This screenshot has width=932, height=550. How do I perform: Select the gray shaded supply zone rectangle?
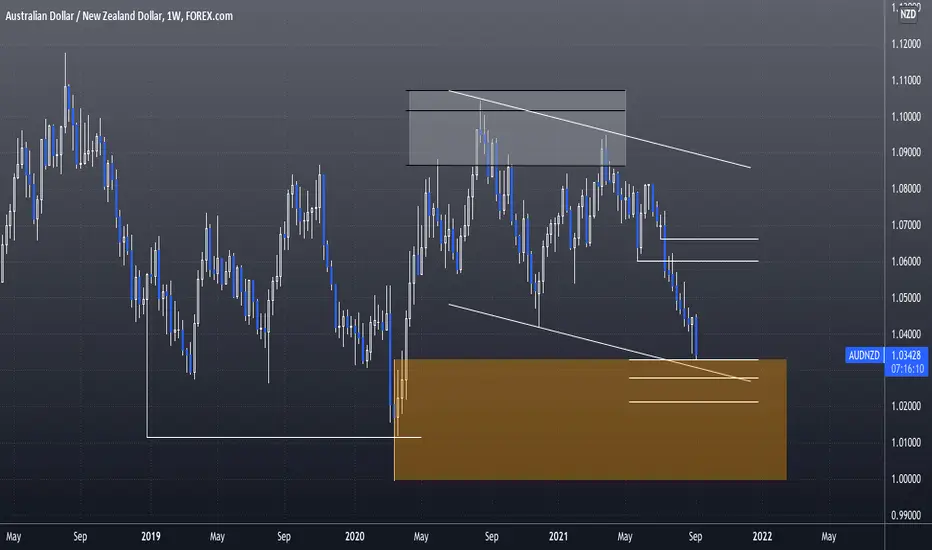(516, 128)
